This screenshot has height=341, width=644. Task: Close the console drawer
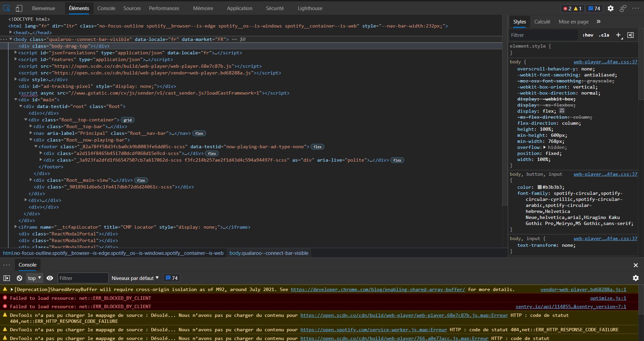click(x=636, y=265)
